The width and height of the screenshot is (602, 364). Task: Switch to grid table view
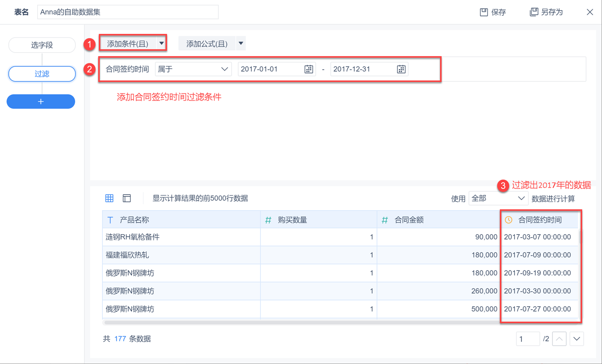(x=109, y=198)
